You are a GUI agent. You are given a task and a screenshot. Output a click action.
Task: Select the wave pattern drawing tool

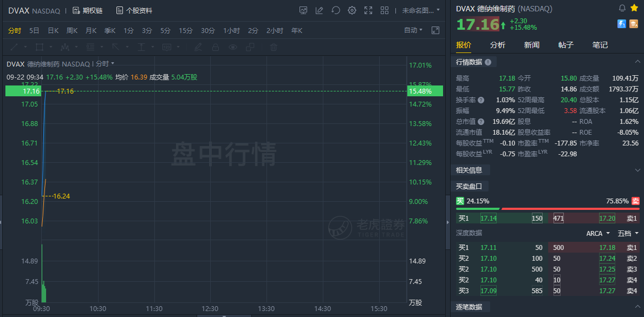[x=64, y=47]
